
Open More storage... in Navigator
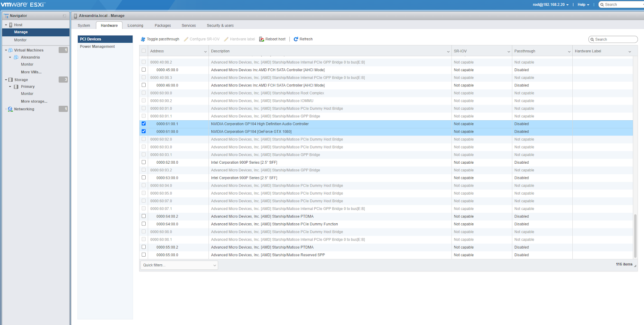click(34, 101)
